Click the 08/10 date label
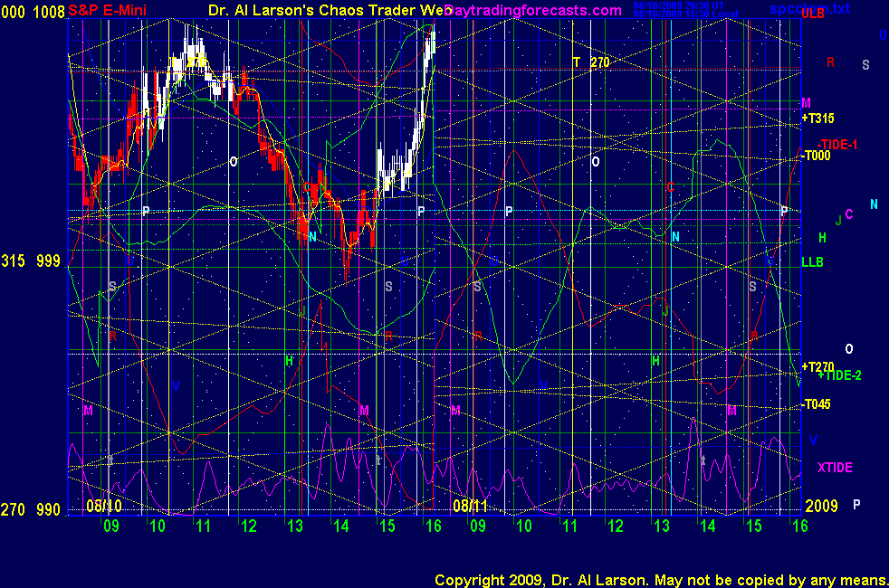The height and width of the screenshot is (588, 889). (103, 504)
